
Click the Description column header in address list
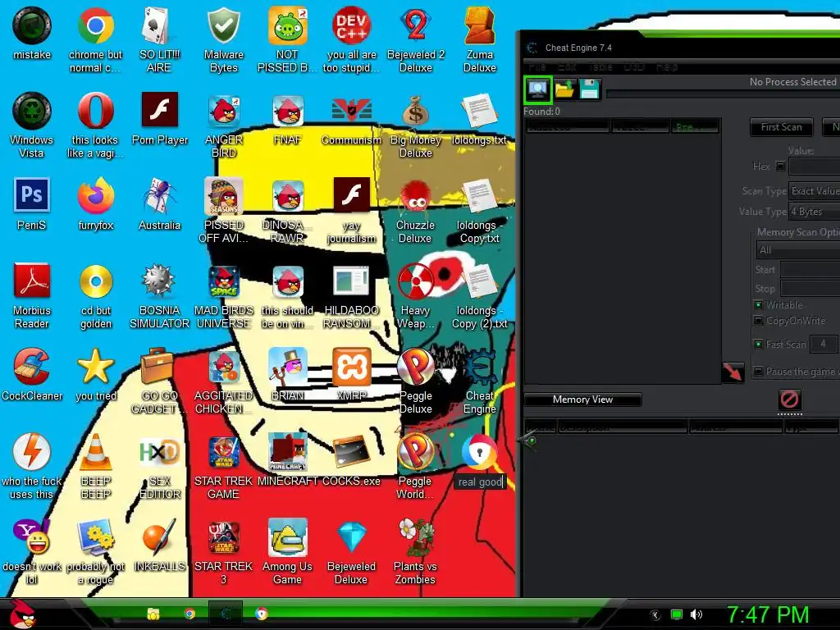[623, 427]
